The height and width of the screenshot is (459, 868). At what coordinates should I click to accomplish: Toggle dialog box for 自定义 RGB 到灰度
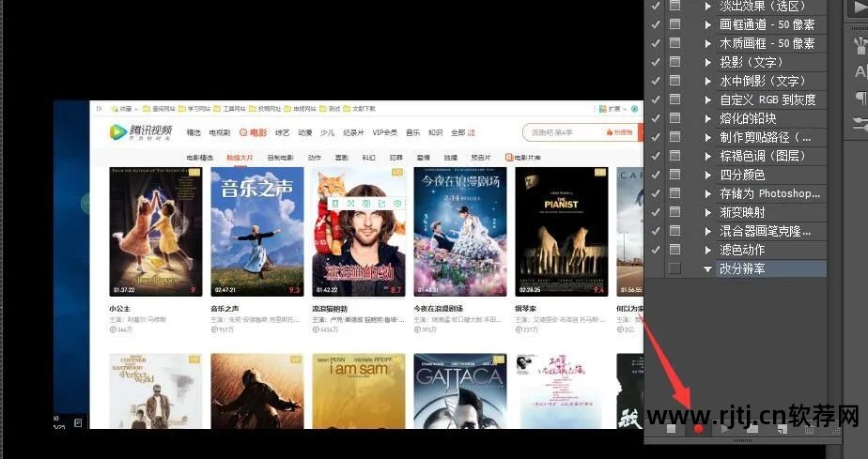(x=674, y=99)
